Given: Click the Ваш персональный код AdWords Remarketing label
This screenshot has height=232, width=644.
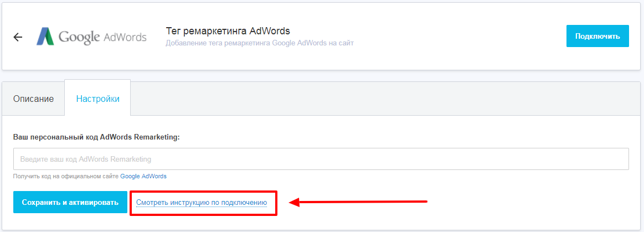Looking at the screenshot, I should coord(97,137).
